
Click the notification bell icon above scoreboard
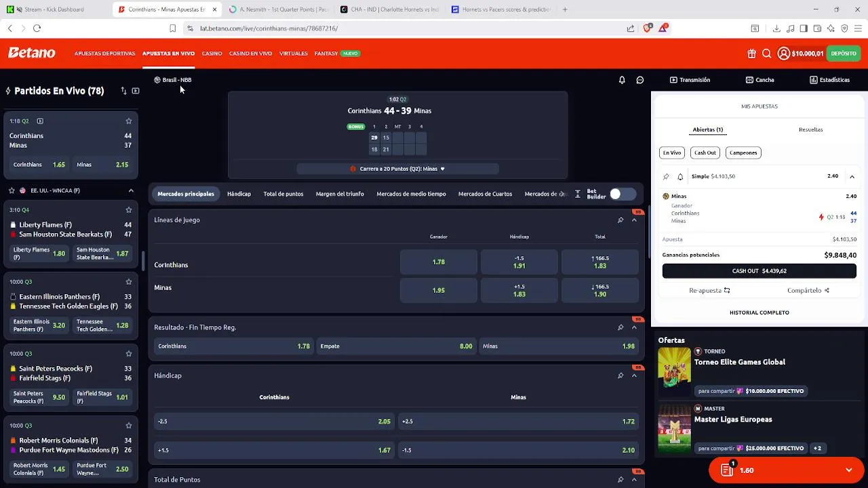point(622,80)
